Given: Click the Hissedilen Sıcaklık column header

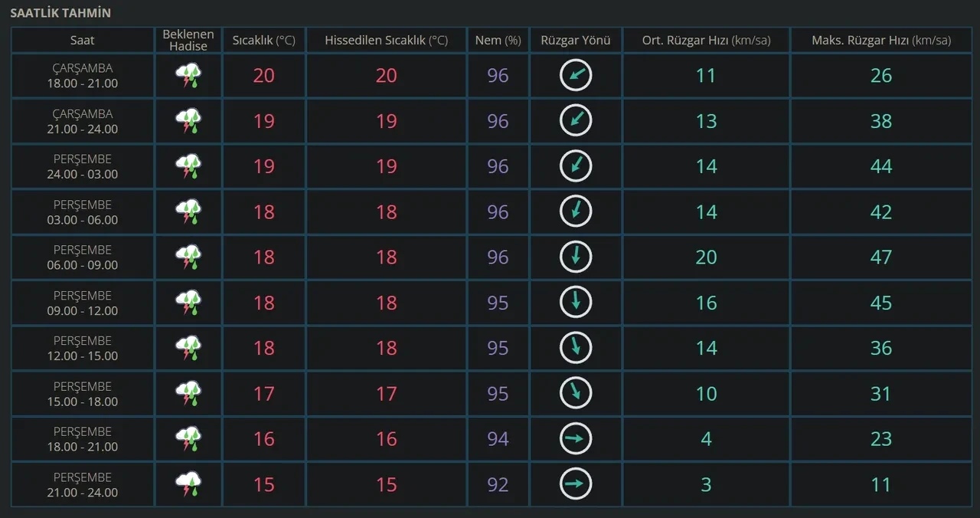Looking at the screenshot, I should tap(387, 40).
